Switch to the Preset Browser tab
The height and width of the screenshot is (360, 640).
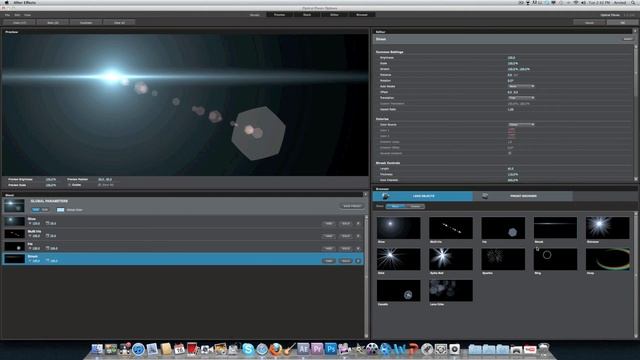pyautogui.click(x=523, y=196)
